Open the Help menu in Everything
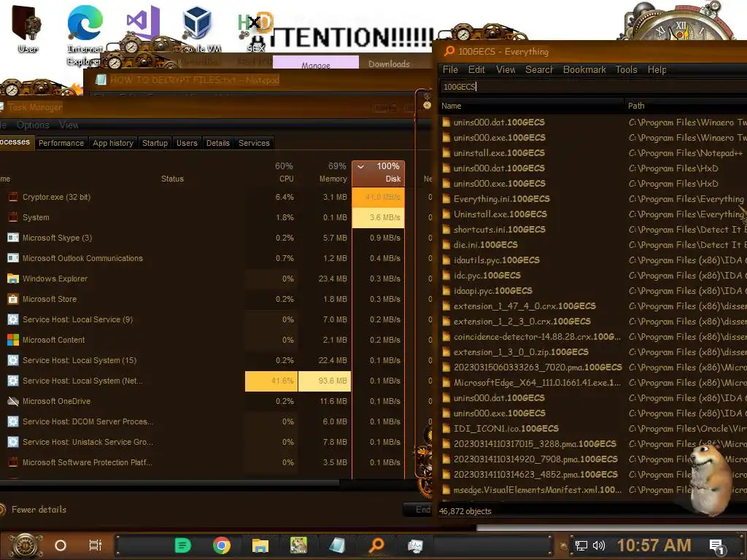 tap(657, 69)
